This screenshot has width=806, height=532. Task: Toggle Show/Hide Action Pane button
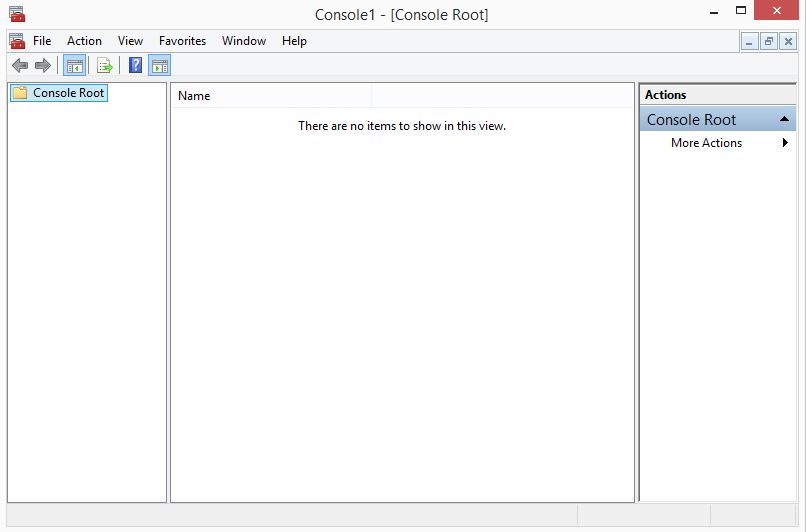click(159, 65)
